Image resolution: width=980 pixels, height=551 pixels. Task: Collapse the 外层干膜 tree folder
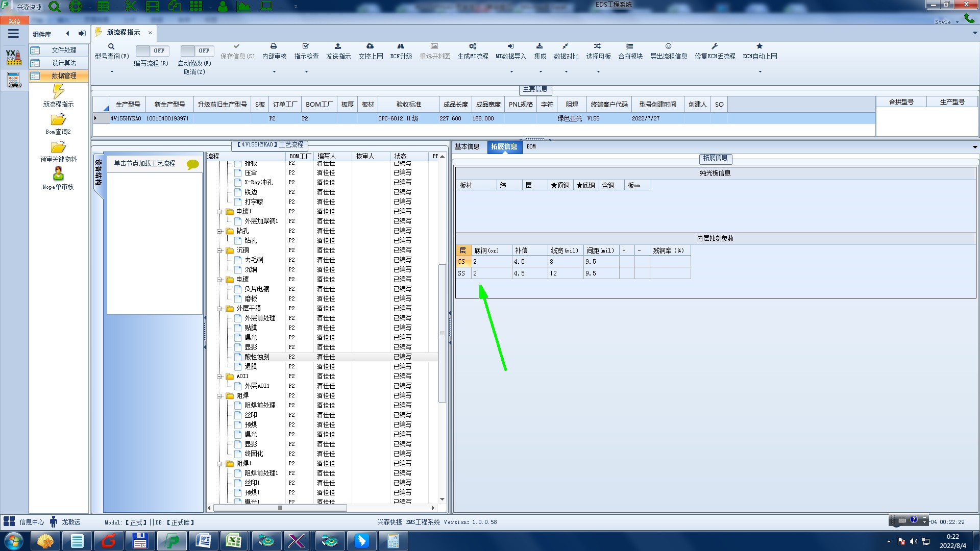[x=220, y=309]
